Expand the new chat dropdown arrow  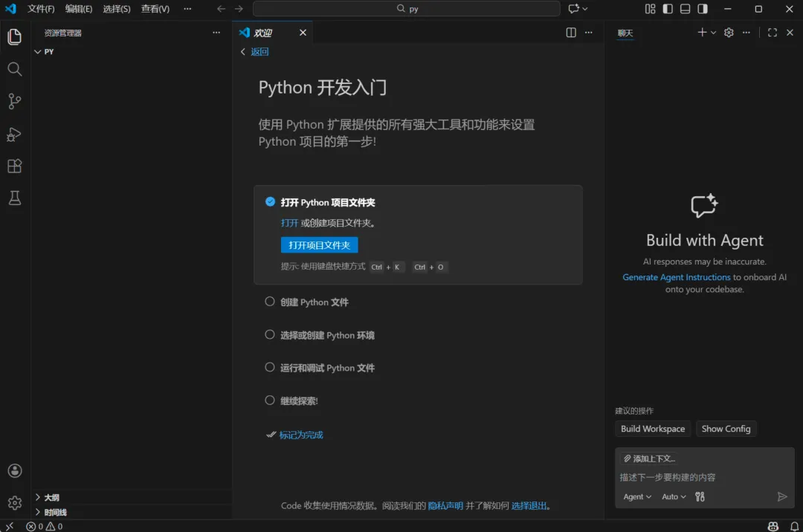point(713,32)
